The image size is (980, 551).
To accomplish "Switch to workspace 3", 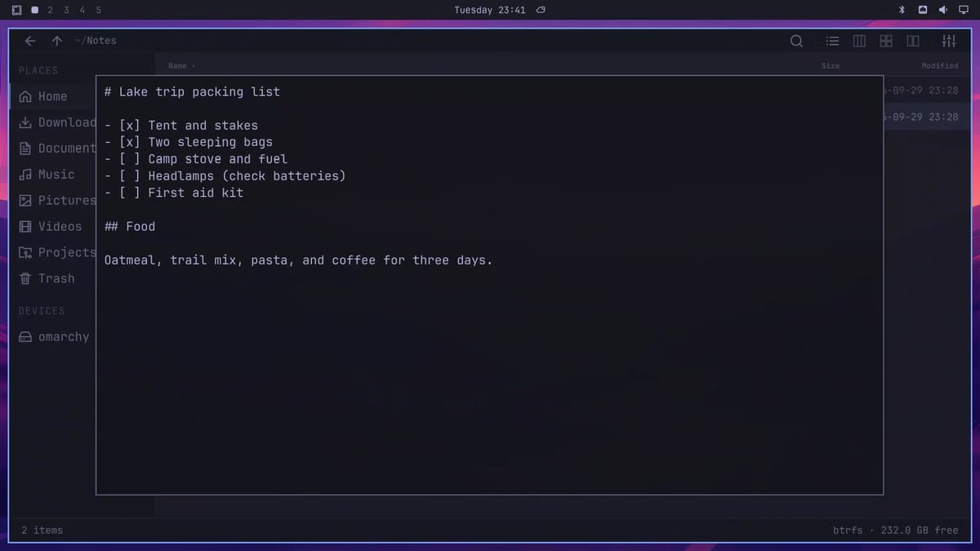I will pos(66,10).
